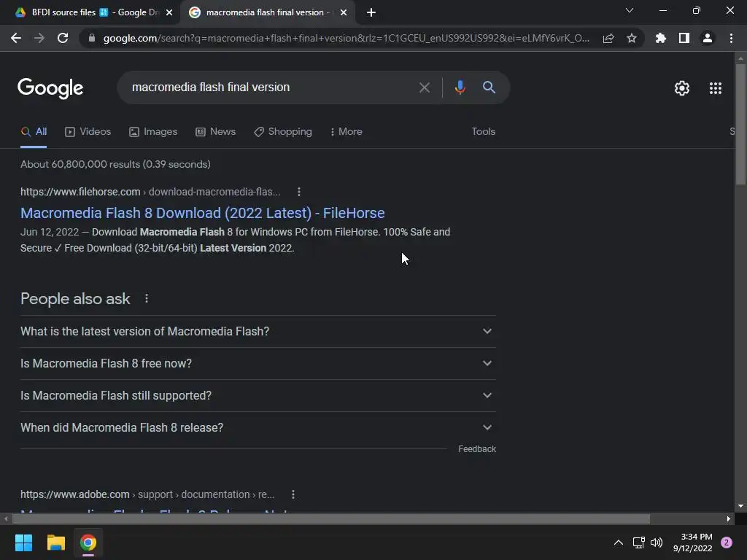
Task: Open options dots beside filehorse.com result
Action: (x=298, y=192)
